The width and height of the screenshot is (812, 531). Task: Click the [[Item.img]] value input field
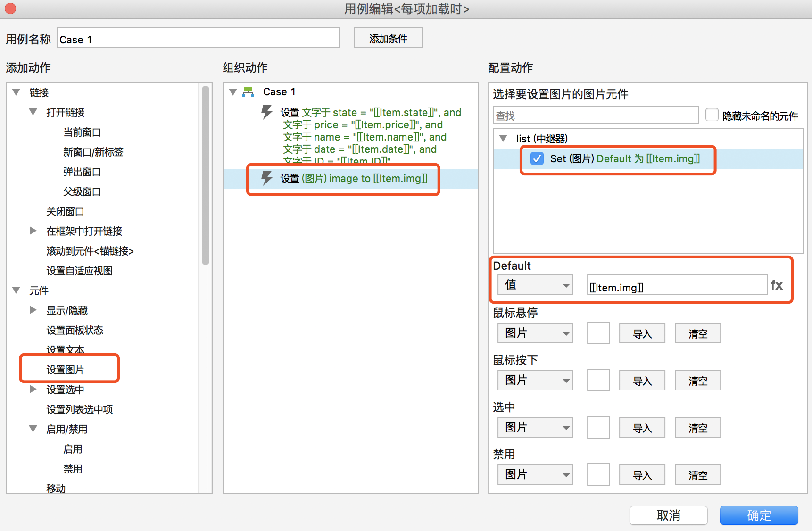tap(677, 285)
